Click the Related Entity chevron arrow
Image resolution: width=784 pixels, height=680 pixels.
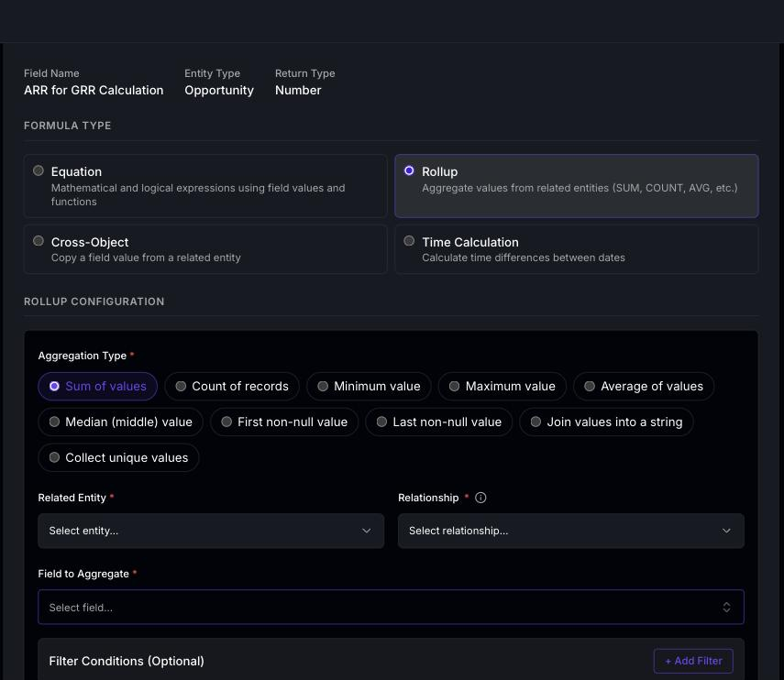click(x=367, y=531)
